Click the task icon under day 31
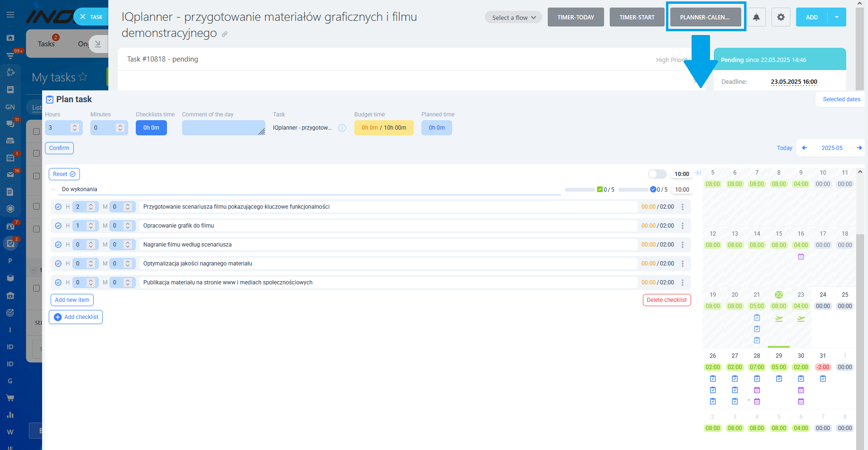Image resolution: width=868 pixels, height=450 pixels. (823, 379)
